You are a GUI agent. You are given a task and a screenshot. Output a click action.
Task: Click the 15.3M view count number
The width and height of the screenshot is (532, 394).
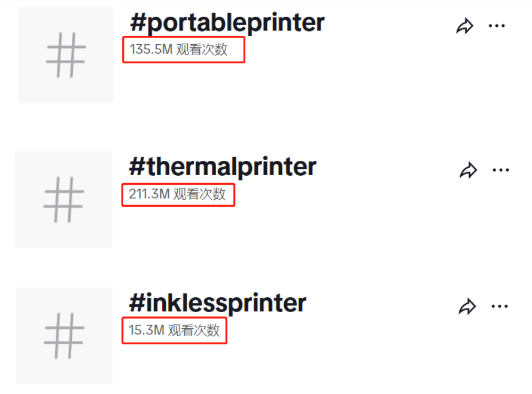[147, 330]
